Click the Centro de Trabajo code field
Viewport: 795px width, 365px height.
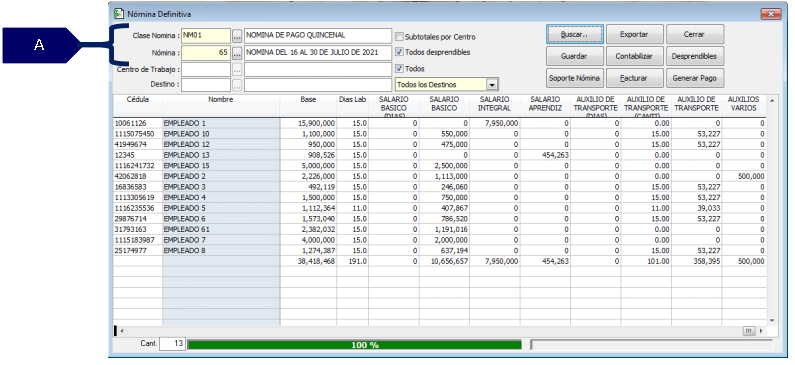click(205, 69)
